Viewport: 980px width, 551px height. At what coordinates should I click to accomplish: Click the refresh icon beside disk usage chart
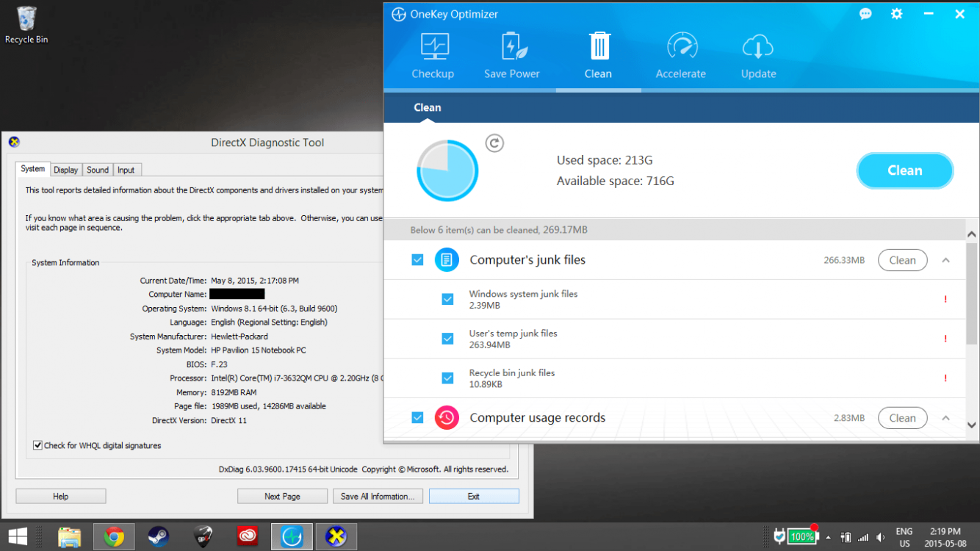495,143
